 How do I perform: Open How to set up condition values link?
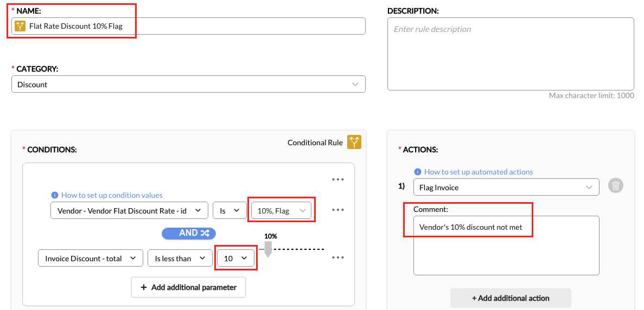click(x=112, y=195)
